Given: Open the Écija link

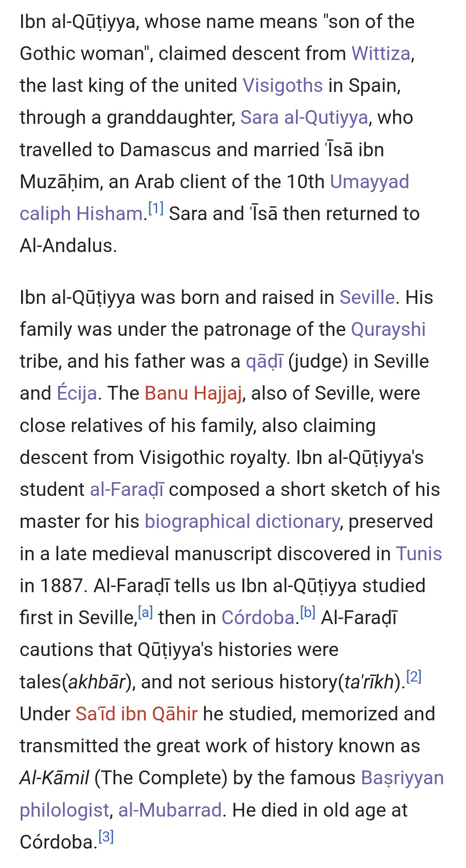Looking at the screenshot, I should coord(77,393).
